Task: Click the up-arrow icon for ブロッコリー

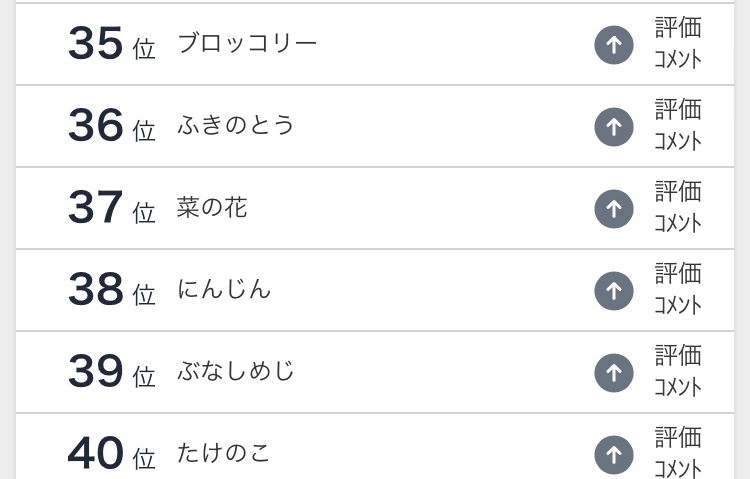Action: pyautogui.click(x=614, y=45)
